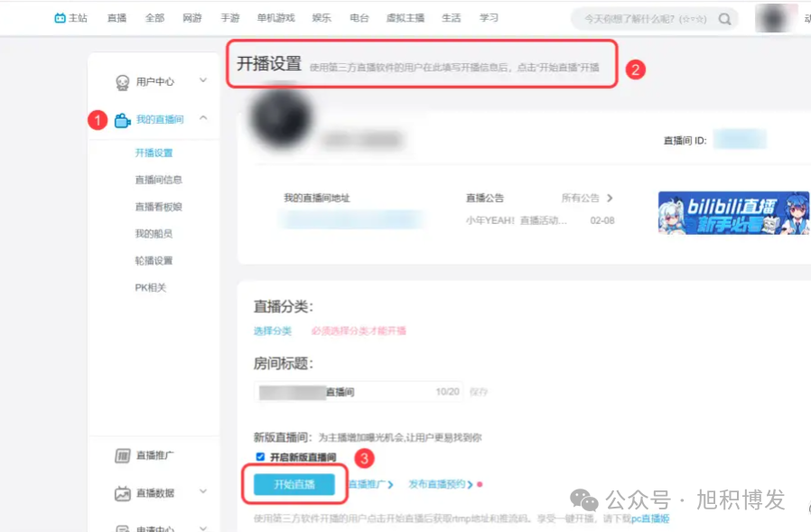Click the search magnifier icon
Image resolution: width=811 pixels, height=532 pixels.
point(724,17)
